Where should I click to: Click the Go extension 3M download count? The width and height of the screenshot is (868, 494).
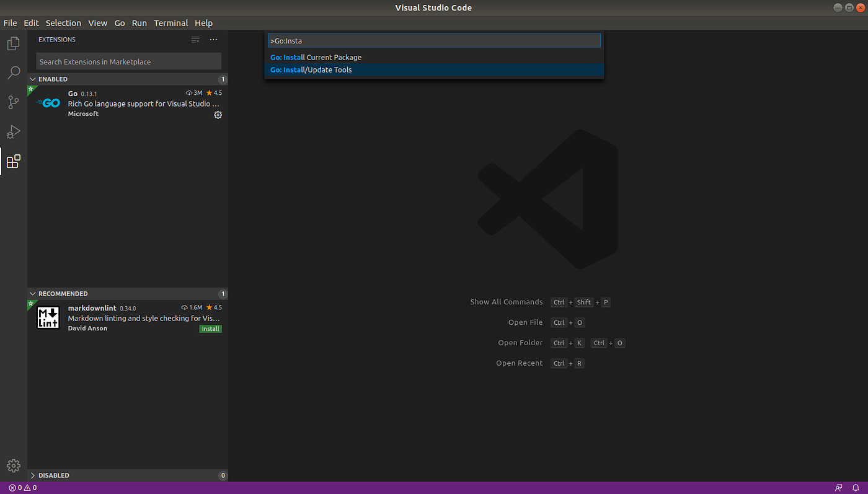point(194,93)
